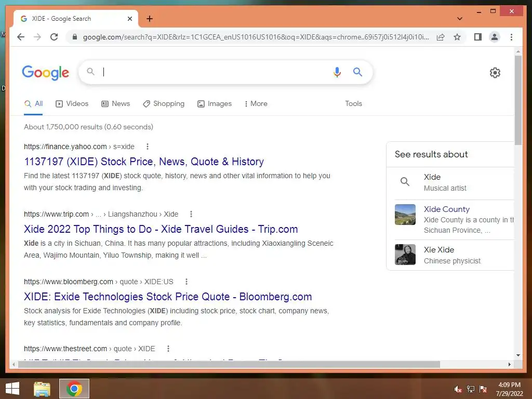Viewport: 532px width, 399px height.
Task: Click the scroll up arrow
Action: 518,51
